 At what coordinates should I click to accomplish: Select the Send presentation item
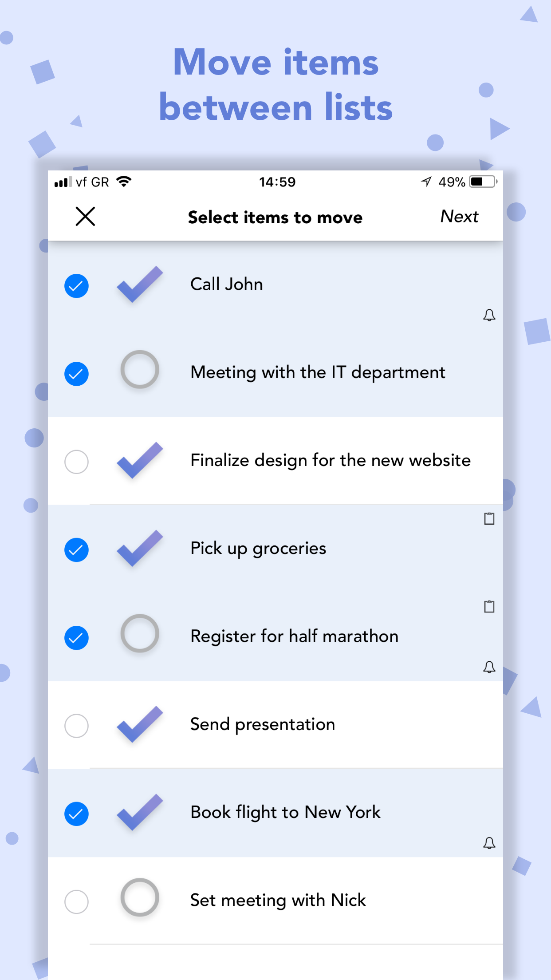pyautogui.click(x=76, y=726)
